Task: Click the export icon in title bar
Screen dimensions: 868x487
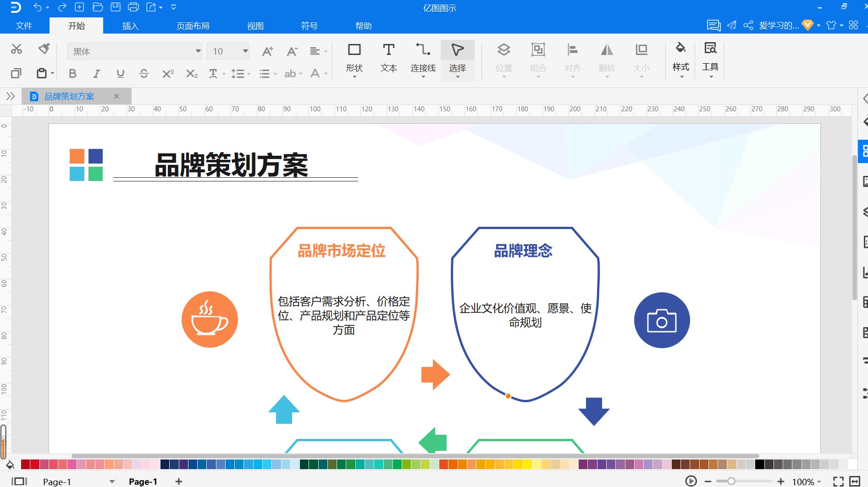Action: [151, 7]
